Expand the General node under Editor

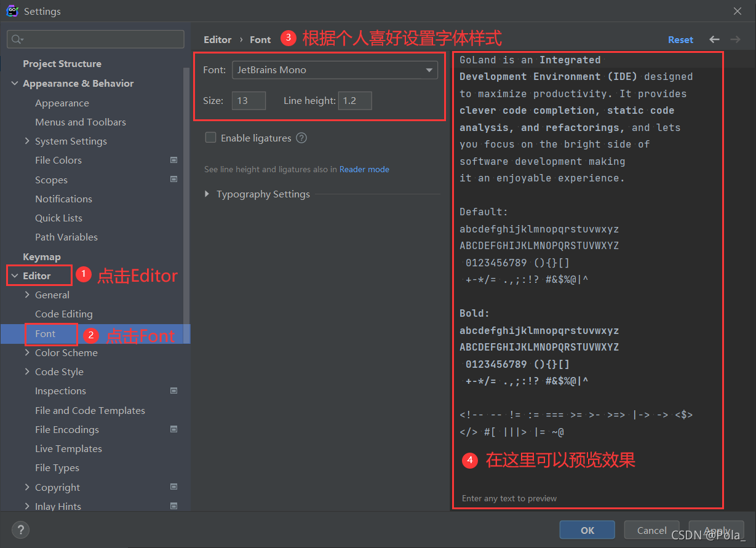coord(27,295)
